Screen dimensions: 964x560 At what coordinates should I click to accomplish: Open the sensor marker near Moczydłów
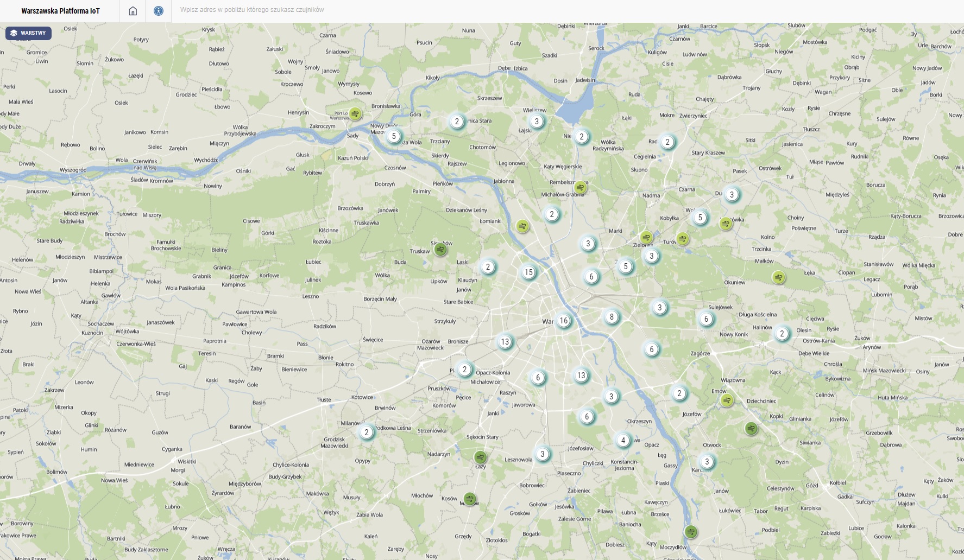691,532
